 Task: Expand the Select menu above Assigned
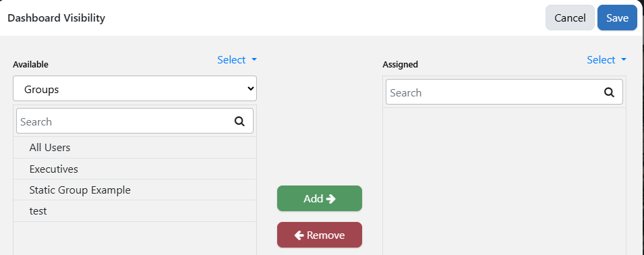point(607,60)
